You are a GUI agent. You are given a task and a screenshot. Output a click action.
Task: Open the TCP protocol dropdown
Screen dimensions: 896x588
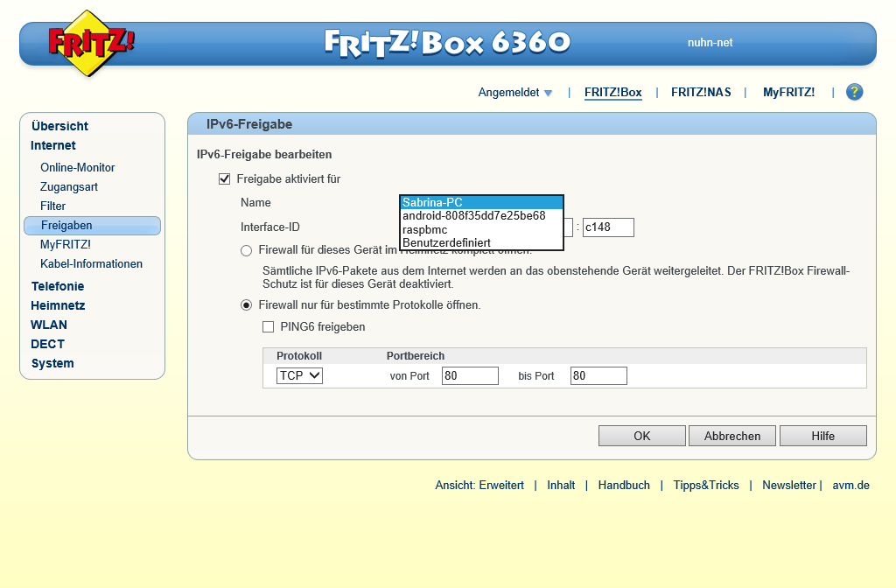coord(299,375)
